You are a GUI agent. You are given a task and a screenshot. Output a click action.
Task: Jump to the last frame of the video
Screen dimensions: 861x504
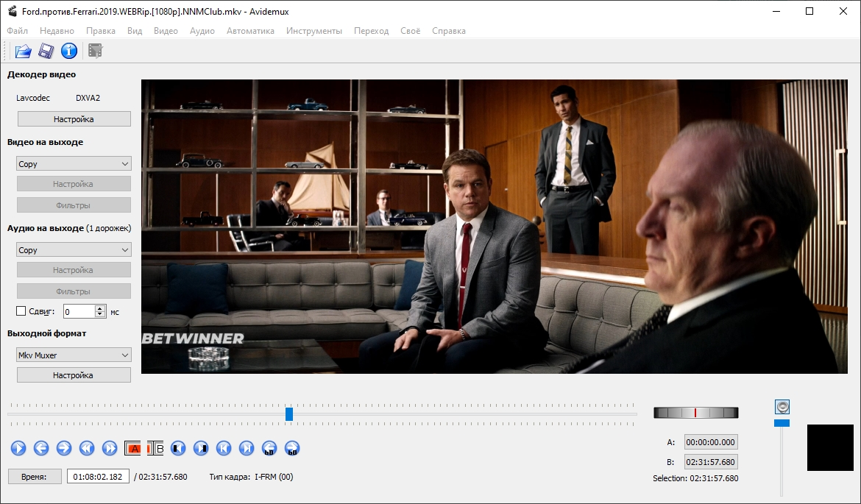click(x=247, y=449)
